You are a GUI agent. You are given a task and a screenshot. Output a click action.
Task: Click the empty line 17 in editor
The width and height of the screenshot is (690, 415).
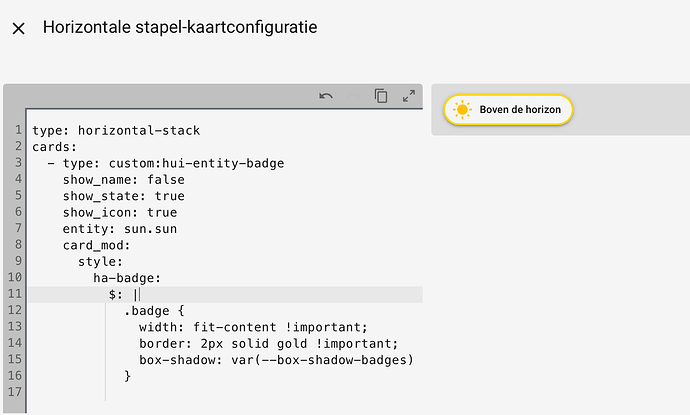point(225,393)
